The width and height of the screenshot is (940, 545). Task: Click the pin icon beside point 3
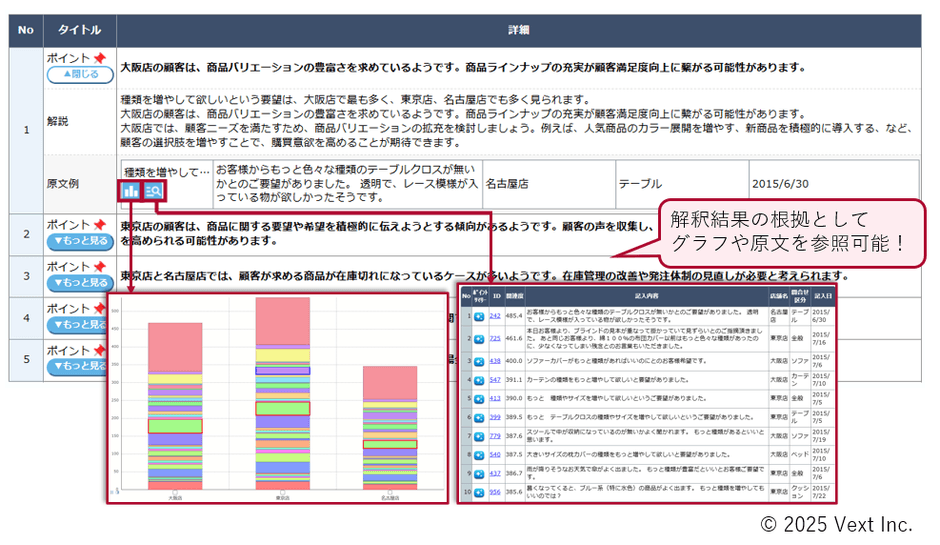[x=99, y=267]
